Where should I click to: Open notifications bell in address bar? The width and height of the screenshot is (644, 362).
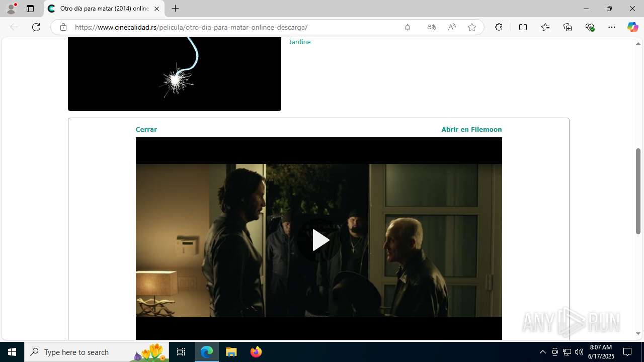pyautogui.click(x=408, y=27)
